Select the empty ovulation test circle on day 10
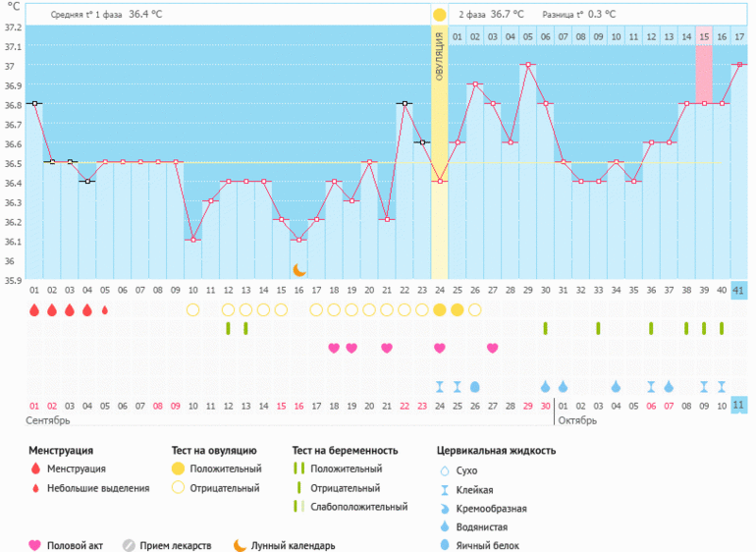This screenshot has width=756, height=552. (x=192, y=310)
